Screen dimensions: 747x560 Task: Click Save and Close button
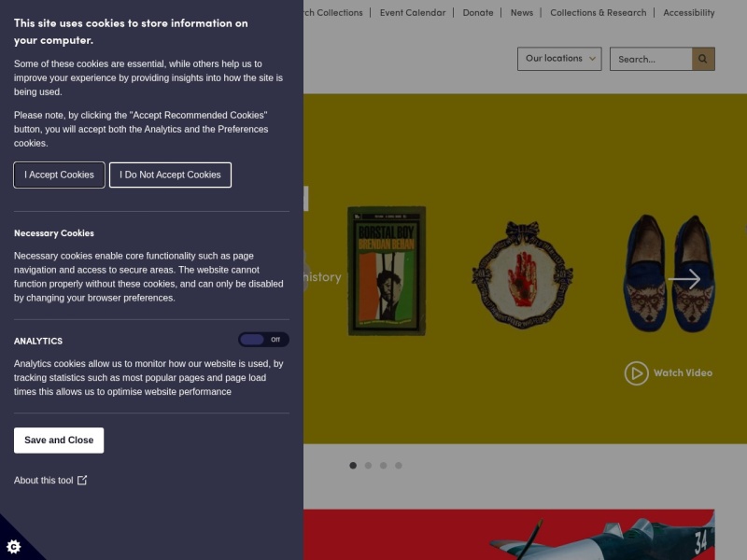(x=59, y=440)
